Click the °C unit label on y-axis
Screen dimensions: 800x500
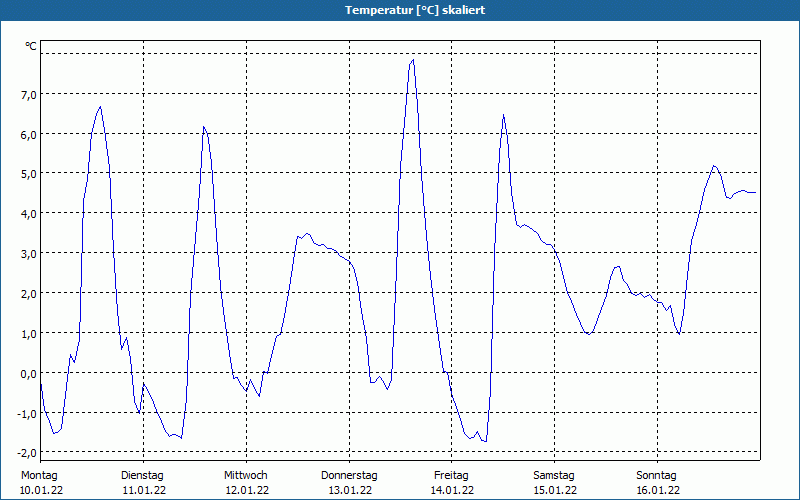31,46
